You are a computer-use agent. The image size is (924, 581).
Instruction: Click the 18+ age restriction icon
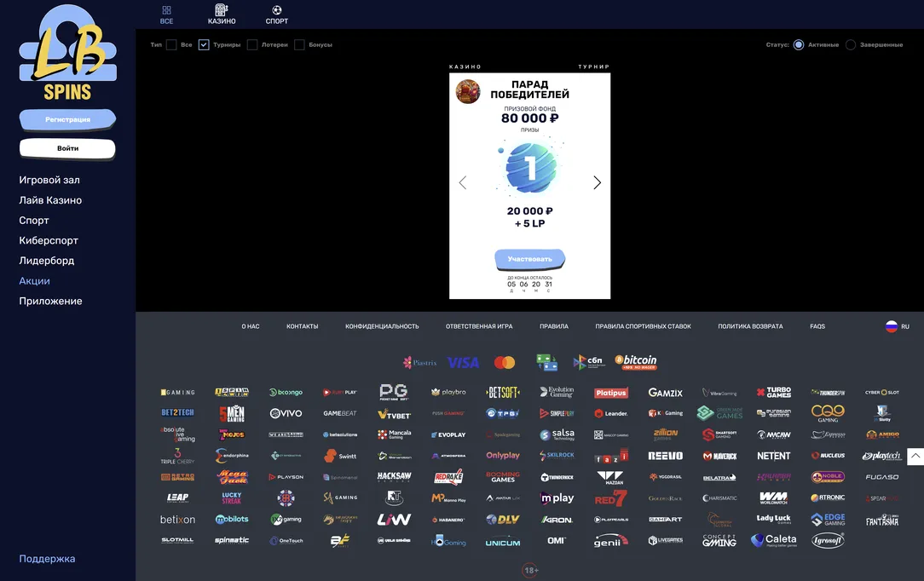click(530, 570)
